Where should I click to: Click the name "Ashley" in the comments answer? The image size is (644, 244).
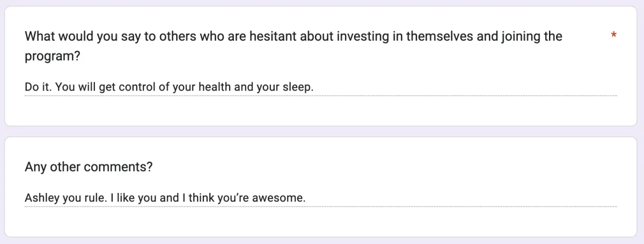pos(42,198)
